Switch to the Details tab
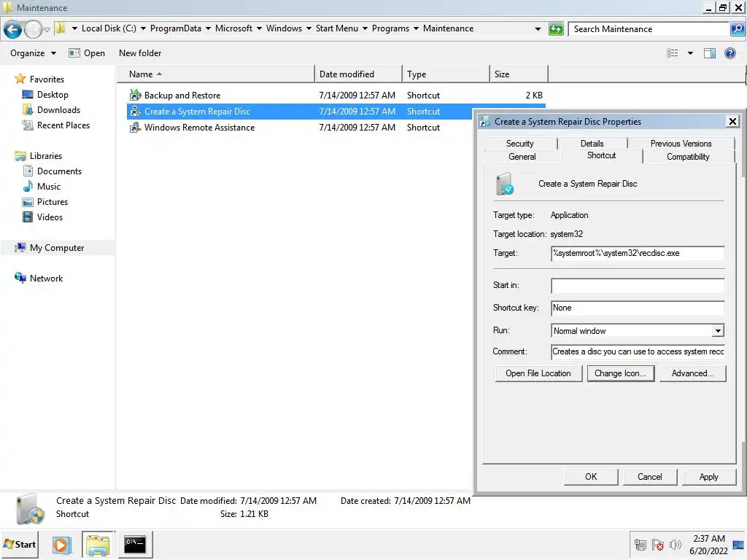This screenshot has width=747, height=560. (592, 144)
